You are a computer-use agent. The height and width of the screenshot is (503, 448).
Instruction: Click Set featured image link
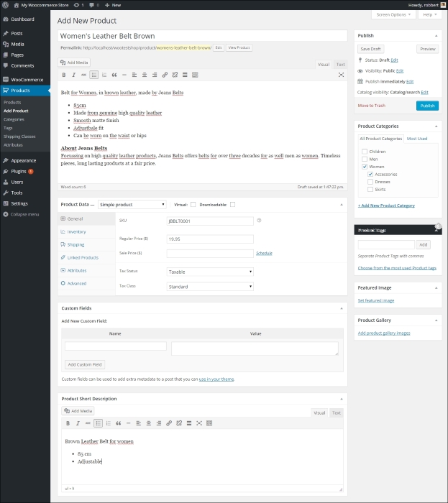[376, 300]
